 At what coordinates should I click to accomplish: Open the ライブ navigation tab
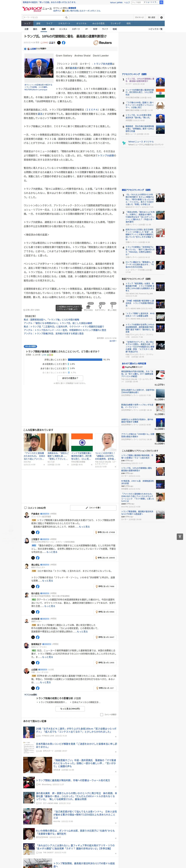pyautogui.click(x=49, y=24)
